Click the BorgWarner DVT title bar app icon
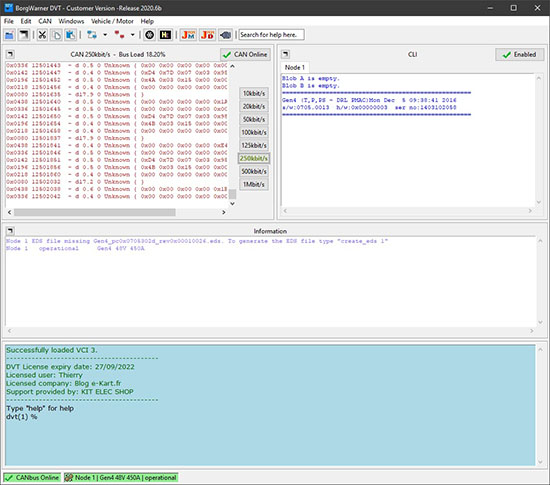 (8, 8)
